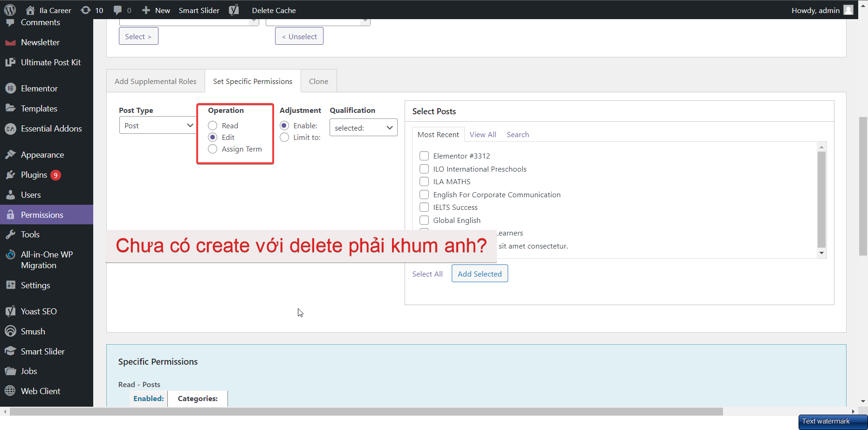The width and height of the screenshot is (868, 430).
Task: Open the updates icon showing 10
Action: point(86,10)
